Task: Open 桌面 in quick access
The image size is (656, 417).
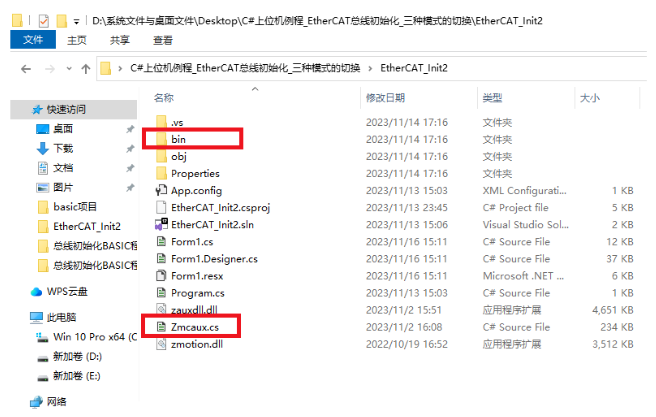Action: click(x=63, y=129)
